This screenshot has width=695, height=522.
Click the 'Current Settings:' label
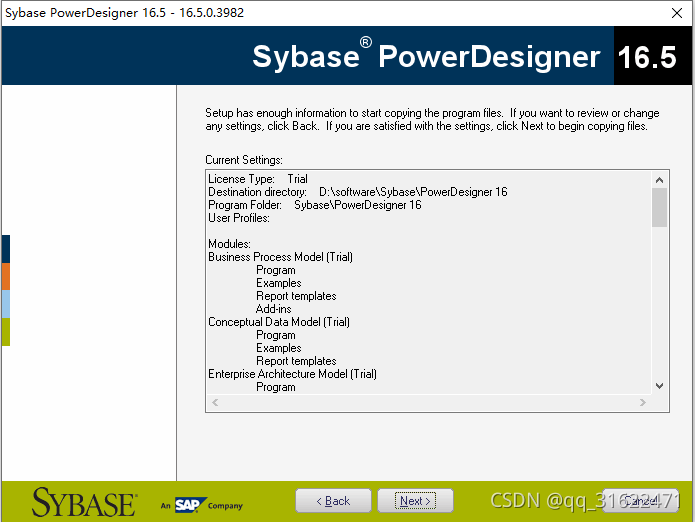(244, 160)
